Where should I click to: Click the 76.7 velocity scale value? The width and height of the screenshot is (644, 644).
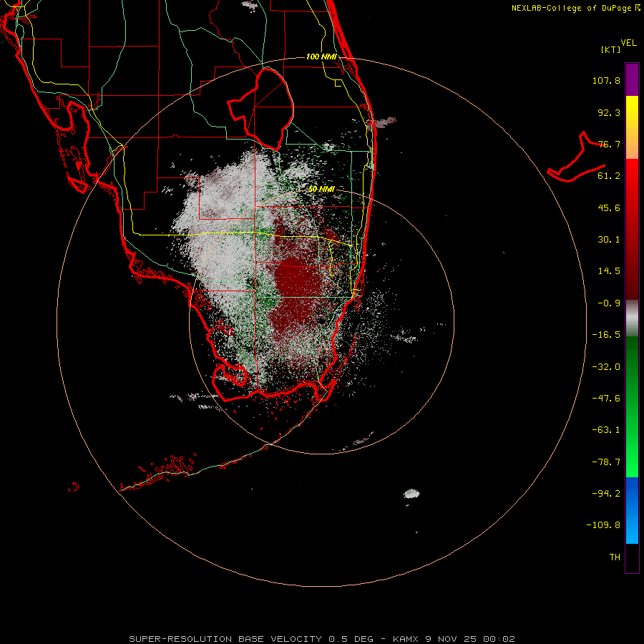609,144
